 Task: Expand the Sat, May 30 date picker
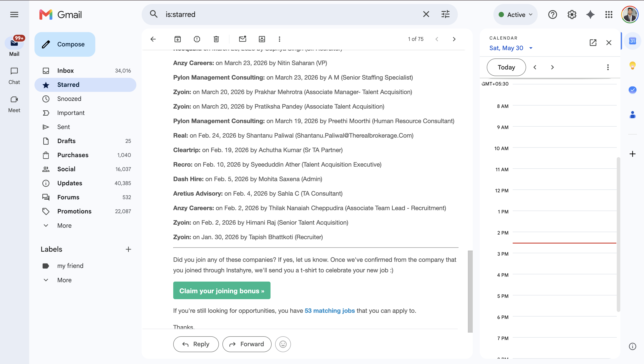click(511, 48)
